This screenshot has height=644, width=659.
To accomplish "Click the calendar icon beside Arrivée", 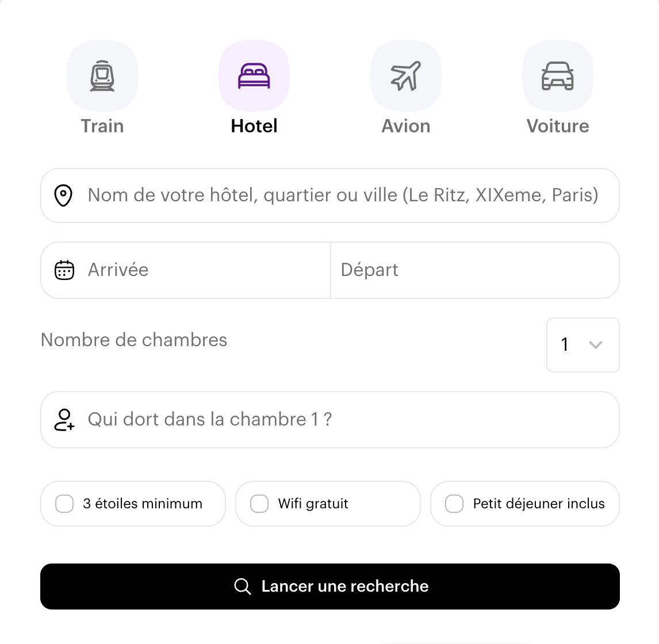I will pyautogui.click(x=64, y=270).
